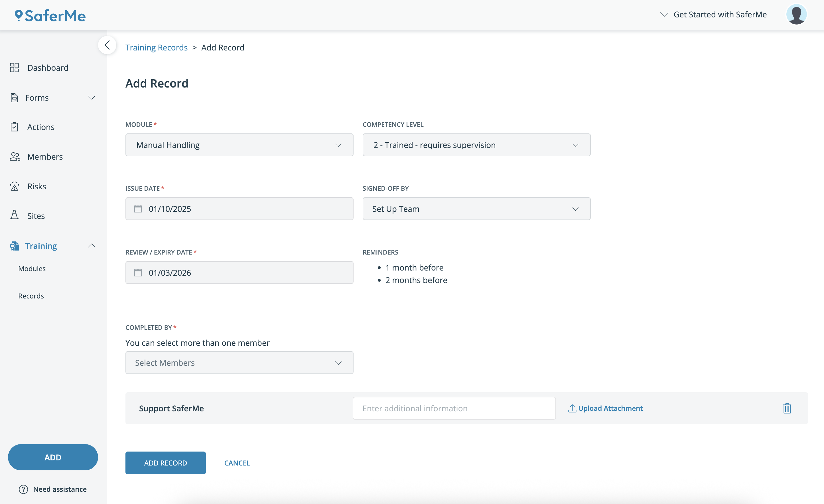Open the Module dropdown showing Manual Handling
Image resolution: width=824 pixels, height=504 pixels.
(x=239, y=145)
